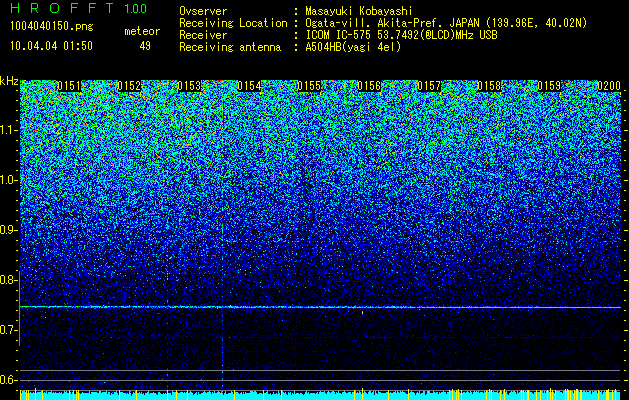The height and width of the screenshot is (400, 629).
Task: Click the Receiver field label
Action: [203, 35]
